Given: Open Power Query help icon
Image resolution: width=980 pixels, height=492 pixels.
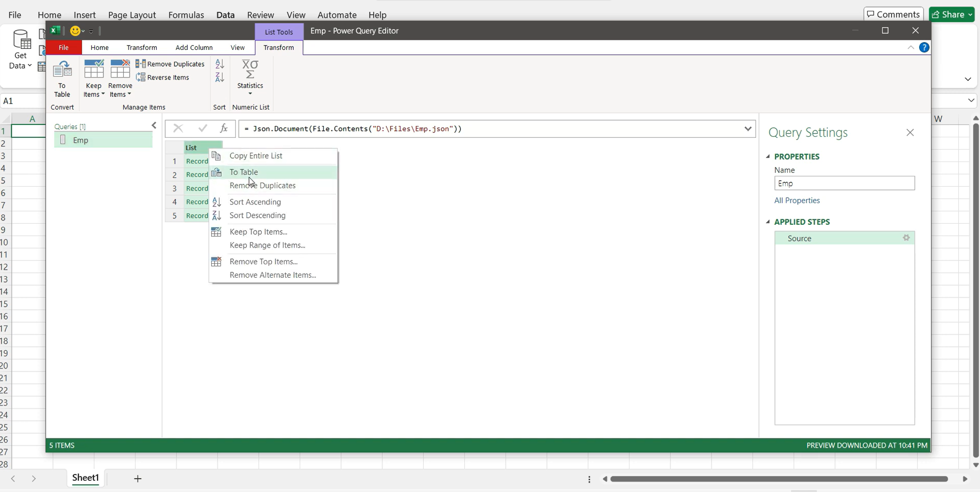Looking at the screenshot, I should 924,47.
